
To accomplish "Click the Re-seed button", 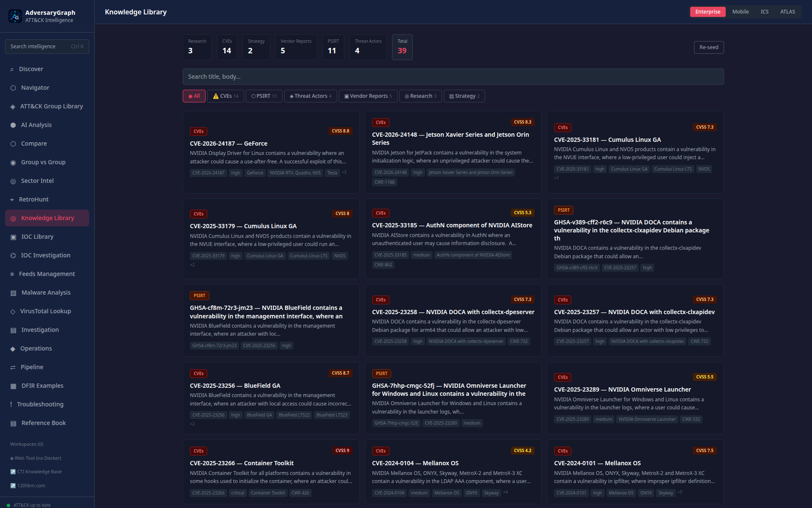I will pyautogui.click(x=709, y=47).
